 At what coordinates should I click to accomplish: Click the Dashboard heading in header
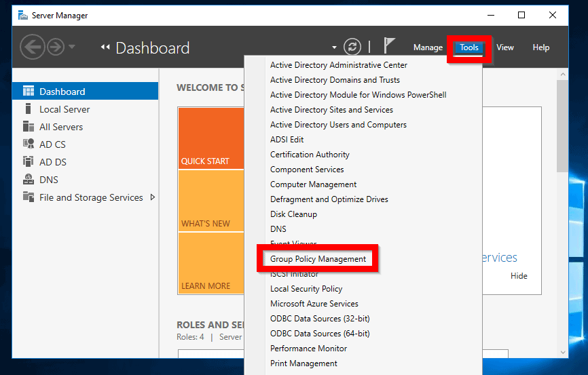click(x=153, y=48)
